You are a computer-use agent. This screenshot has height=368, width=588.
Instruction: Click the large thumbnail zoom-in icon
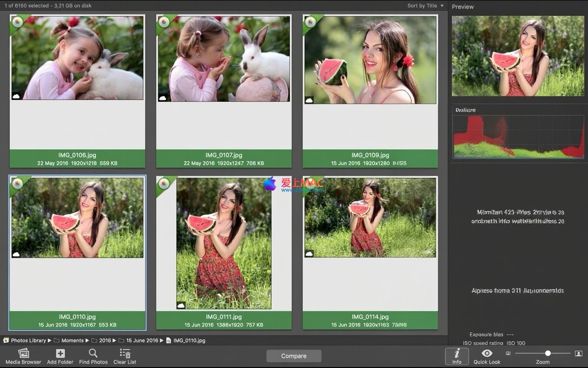pos(578,354)
